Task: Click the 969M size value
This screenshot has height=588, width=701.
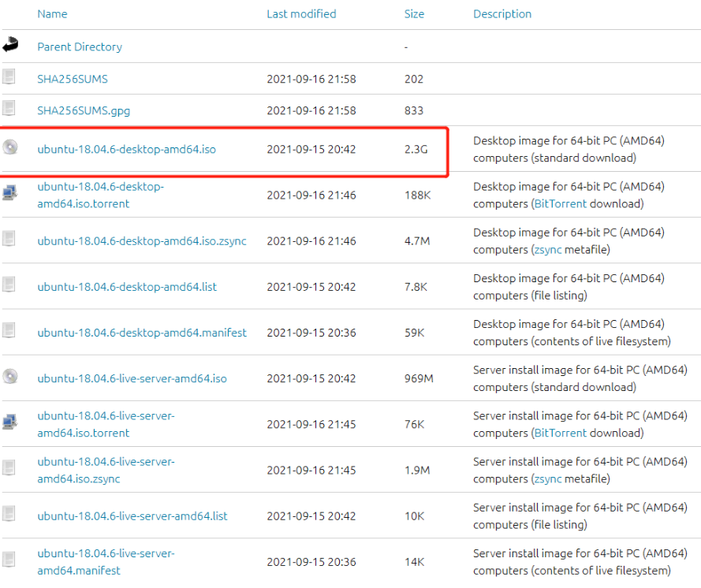Action: pos(419,378)
